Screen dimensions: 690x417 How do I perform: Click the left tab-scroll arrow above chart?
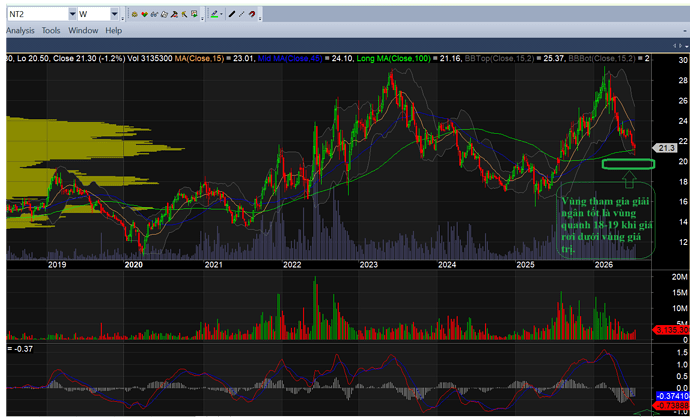click(676, 45)
